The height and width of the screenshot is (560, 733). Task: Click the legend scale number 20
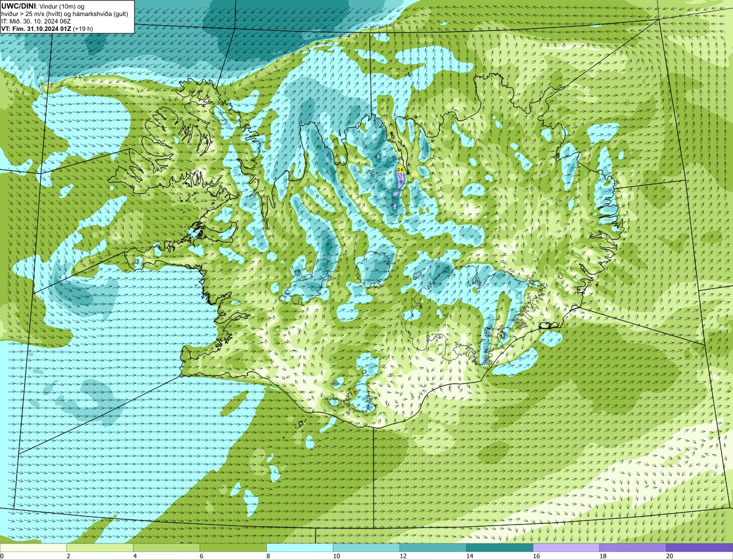point(669,556)
